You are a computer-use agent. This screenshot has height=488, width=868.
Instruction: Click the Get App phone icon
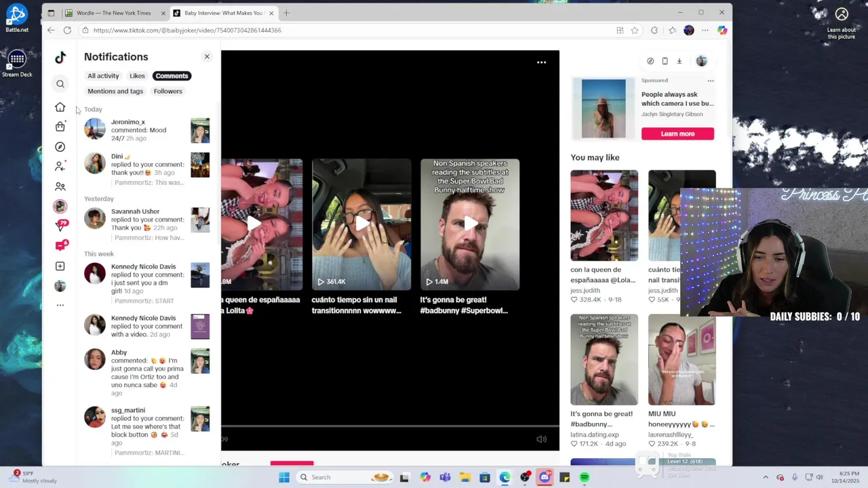(665, 61)
